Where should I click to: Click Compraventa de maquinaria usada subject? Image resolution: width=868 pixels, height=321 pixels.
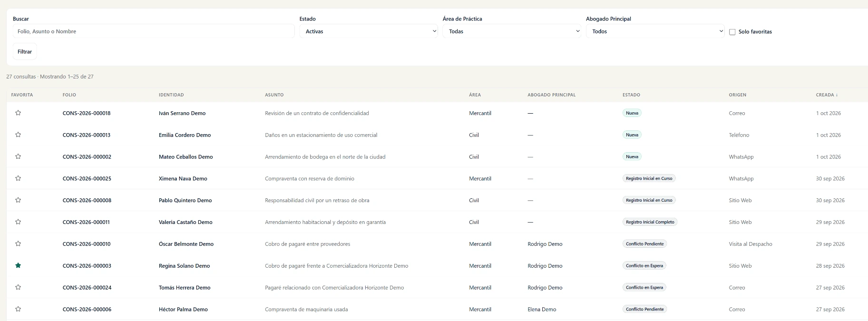tap(306, 310)
